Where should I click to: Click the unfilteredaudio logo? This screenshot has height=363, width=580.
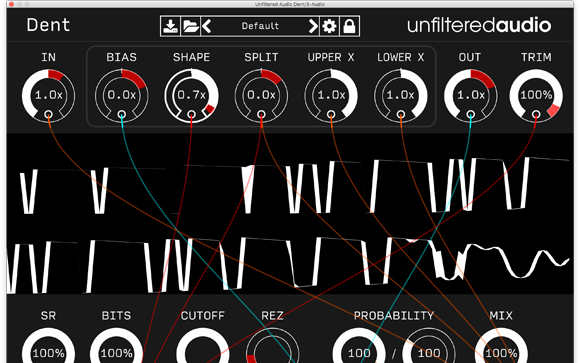click(479, 26)
